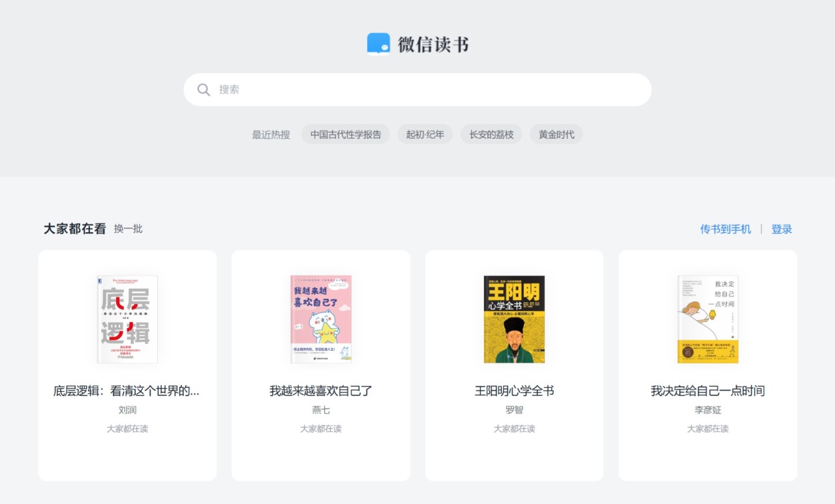This screenshot has height=504, width=835.
Task: Click the WeRead blue book logo icon
Action: tap(378, 44)
